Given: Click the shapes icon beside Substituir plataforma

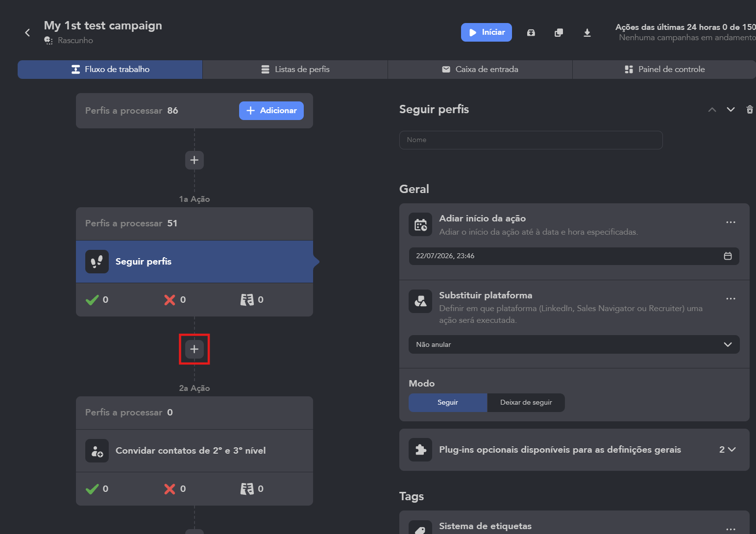Looking at the screenshot, I should 420,301.
